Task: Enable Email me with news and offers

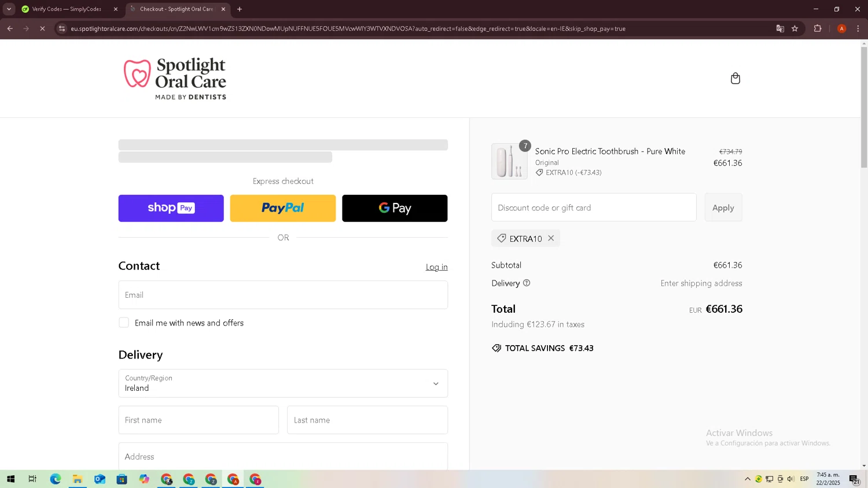Action: [124, 323]
